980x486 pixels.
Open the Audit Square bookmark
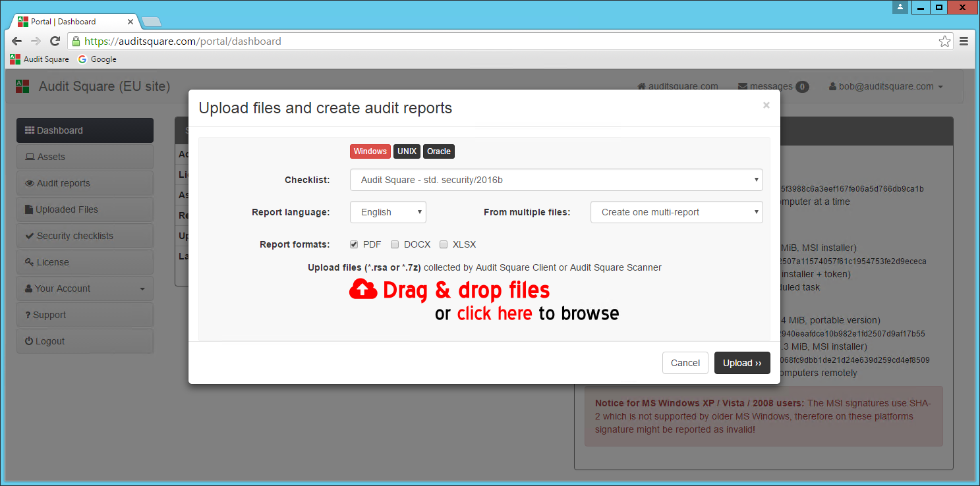pyautogui.click(x=40, y=59)
